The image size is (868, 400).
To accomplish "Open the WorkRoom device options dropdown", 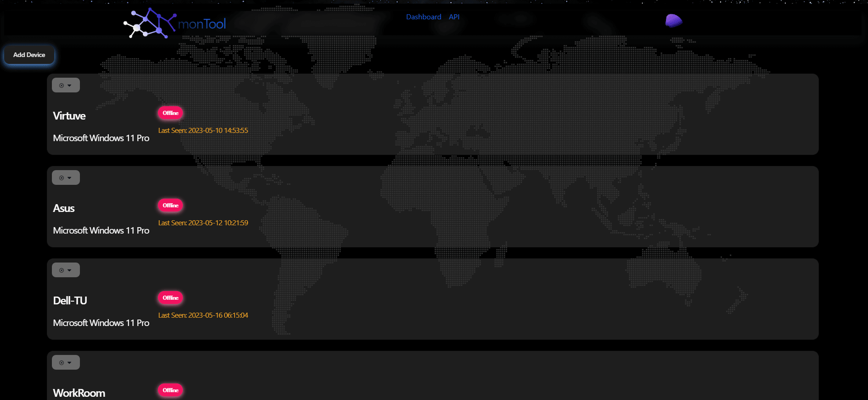I will (66, 362).
